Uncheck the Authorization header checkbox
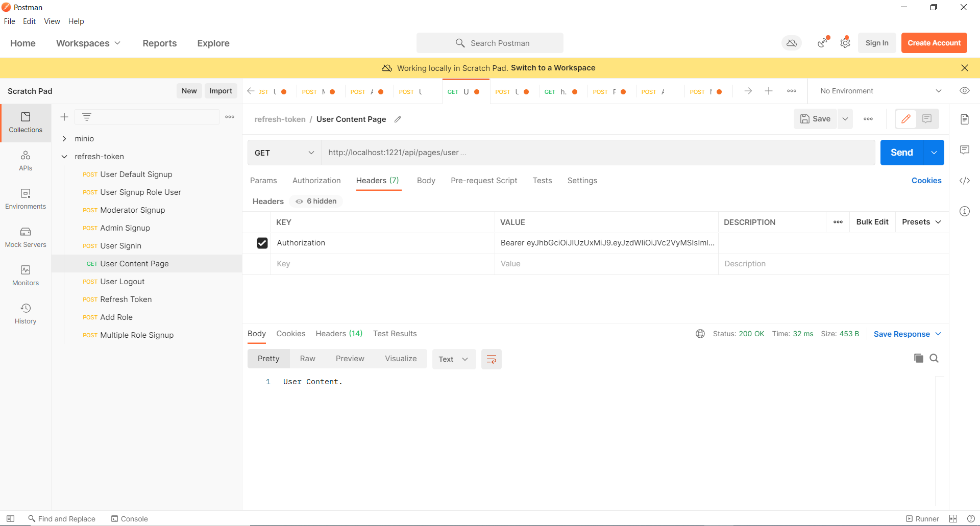 click(x=262, y=243)
